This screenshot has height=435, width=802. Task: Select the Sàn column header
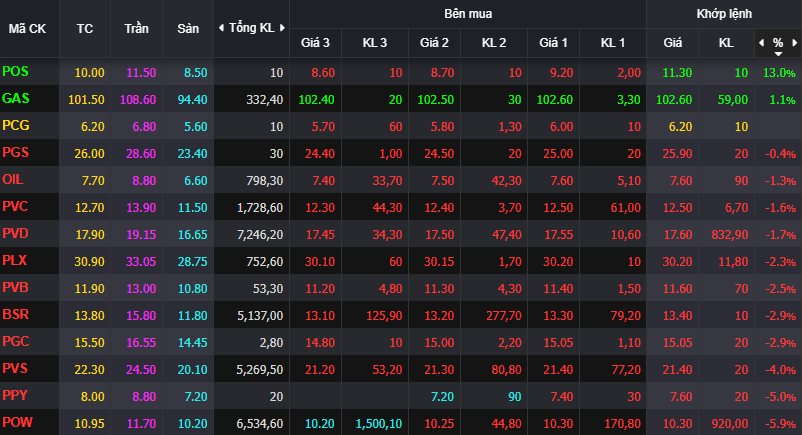[x=188, y=27]
